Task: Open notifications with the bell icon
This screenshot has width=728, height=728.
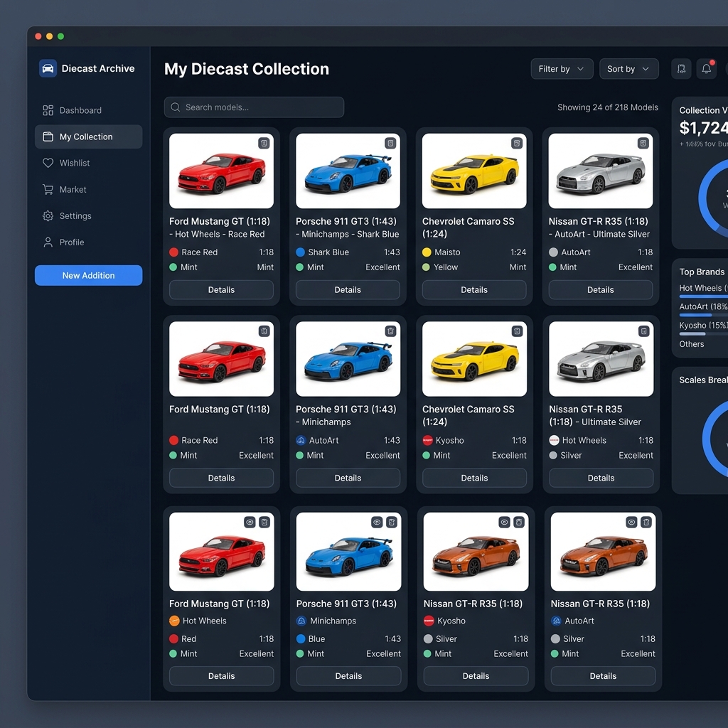Action: coord(706,69)
